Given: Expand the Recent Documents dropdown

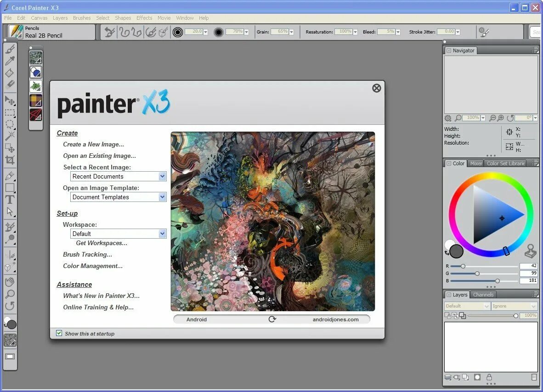Looking at the screenshot, I should click(162, 176).
